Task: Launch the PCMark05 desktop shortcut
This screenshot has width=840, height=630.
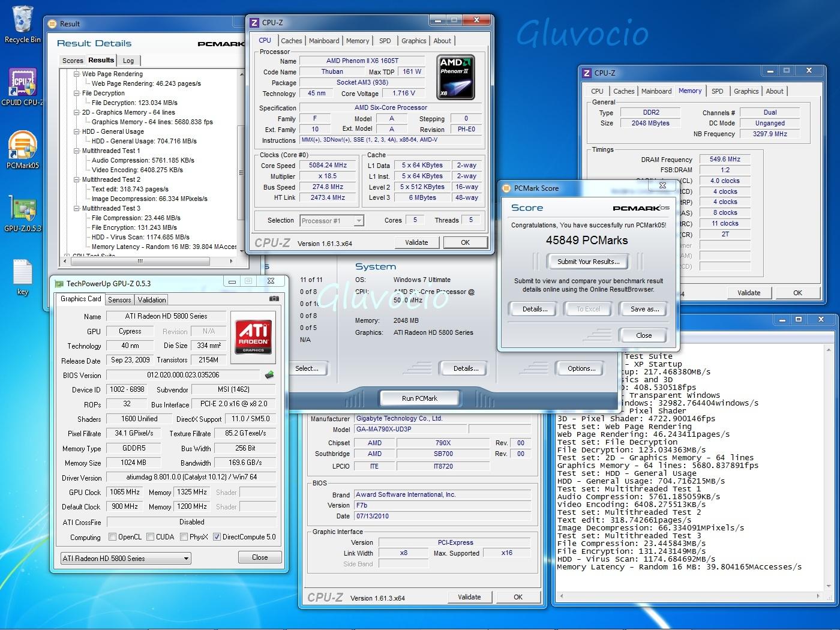Action: click(22, 150)
